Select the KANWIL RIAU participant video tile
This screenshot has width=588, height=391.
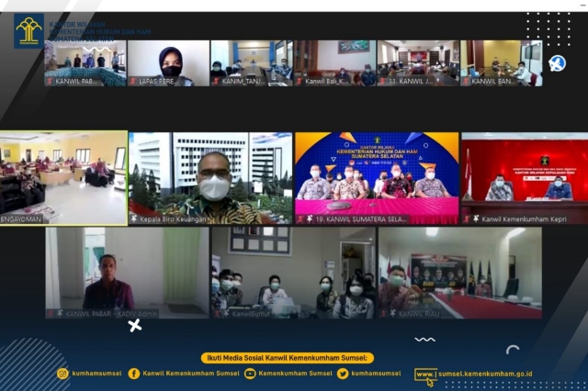(459, 273)
